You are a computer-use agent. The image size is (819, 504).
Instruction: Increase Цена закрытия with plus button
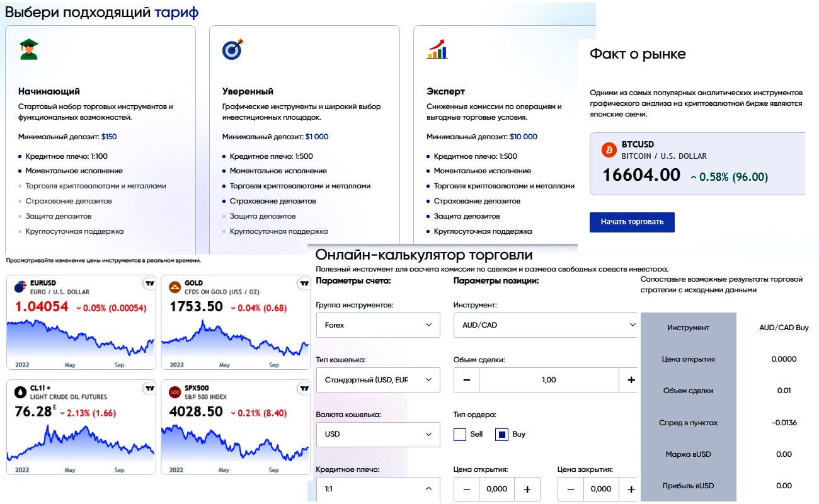(x=631, y=489)
